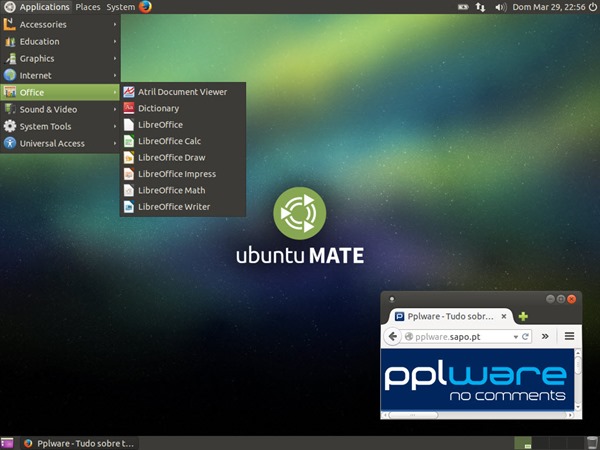Screen dimensions: 600x450
Task: Expand the Accessories submenu arrow
Action: [114, 24]
